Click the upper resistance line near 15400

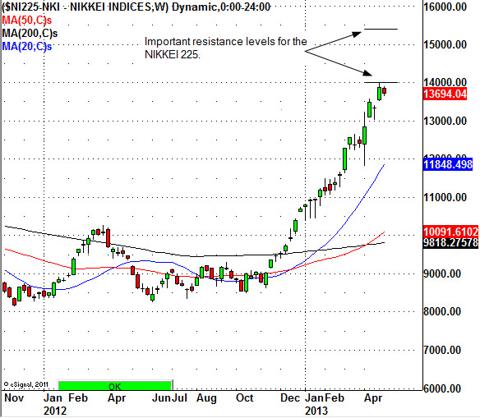coord(381,29)
